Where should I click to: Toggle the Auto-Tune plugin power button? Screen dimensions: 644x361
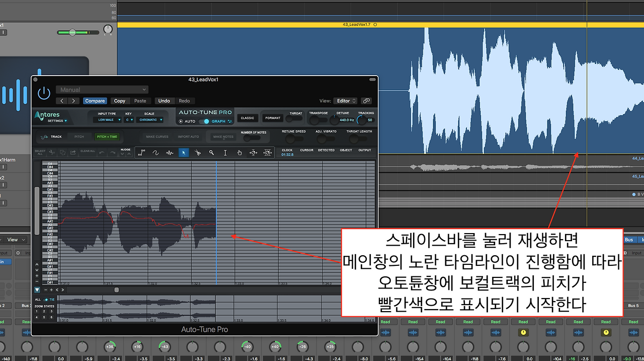tap(44, 93)
